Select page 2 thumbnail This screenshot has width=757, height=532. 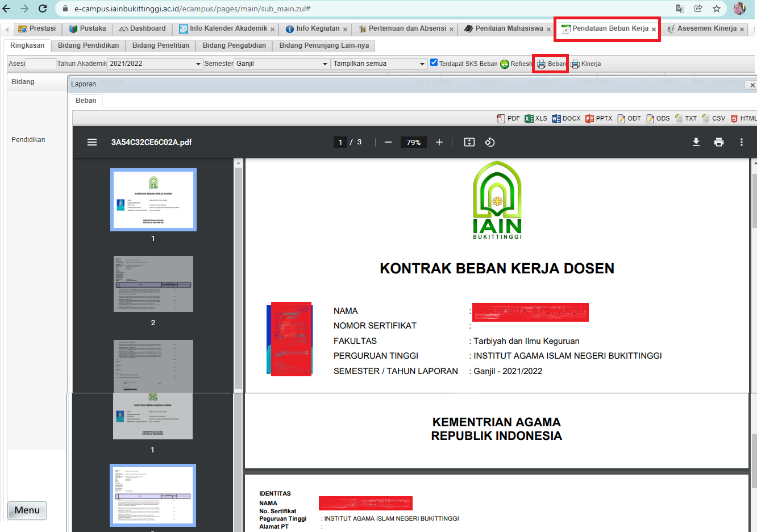(x=153, y=284)
